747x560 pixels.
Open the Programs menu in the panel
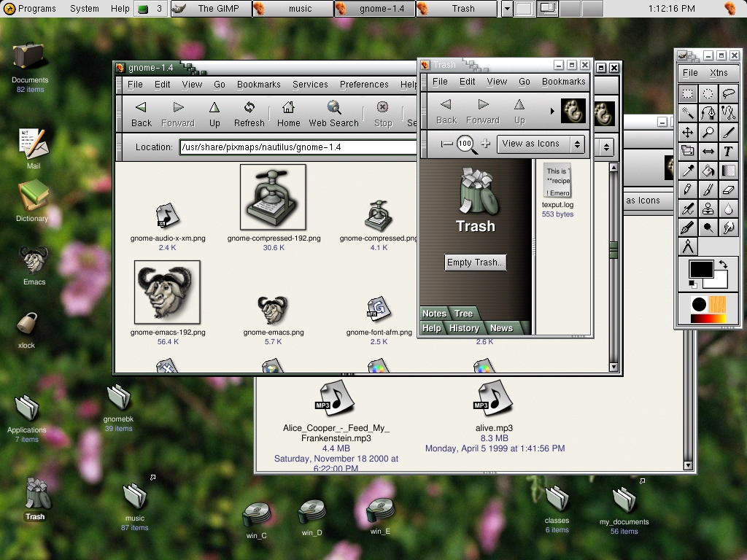tap(31, 9)
